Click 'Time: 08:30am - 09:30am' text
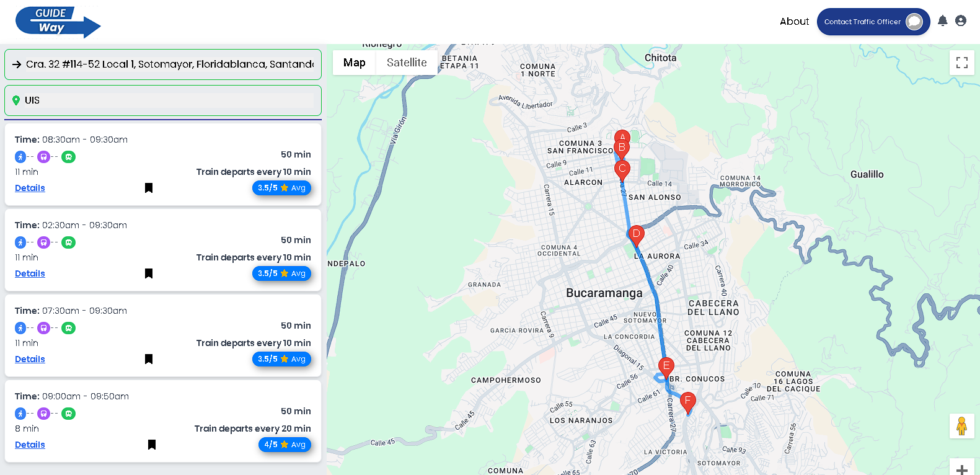 pyautogui.click(x=71, y=140)
